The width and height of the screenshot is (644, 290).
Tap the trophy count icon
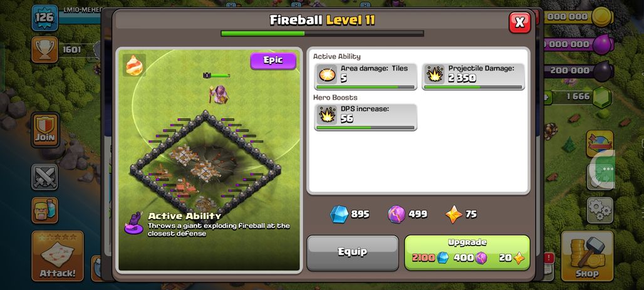[x=44, y=49]
